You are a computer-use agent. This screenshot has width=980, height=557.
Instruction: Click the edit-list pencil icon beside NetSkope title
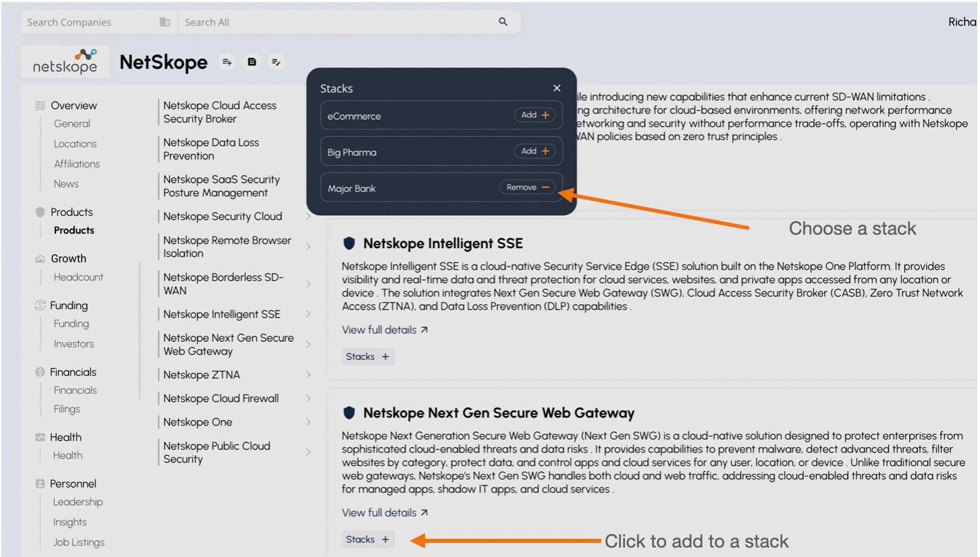point(276,62)
